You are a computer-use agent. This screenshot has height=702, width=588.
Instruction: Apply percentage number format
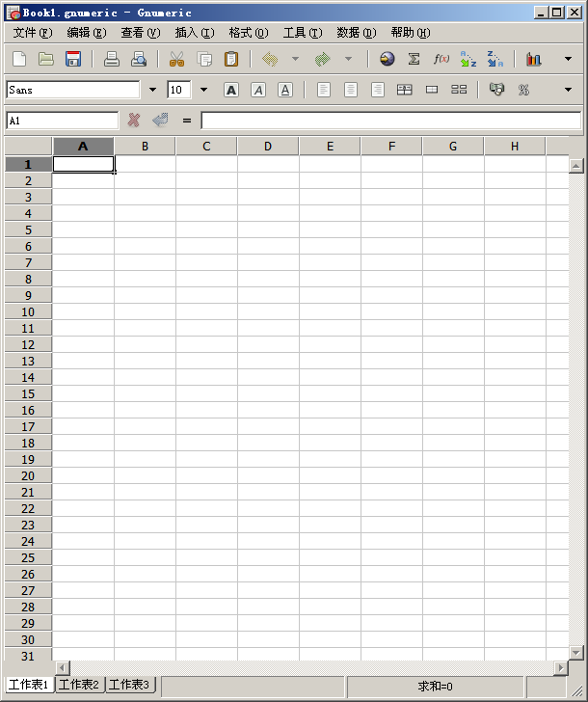(523, 90)
